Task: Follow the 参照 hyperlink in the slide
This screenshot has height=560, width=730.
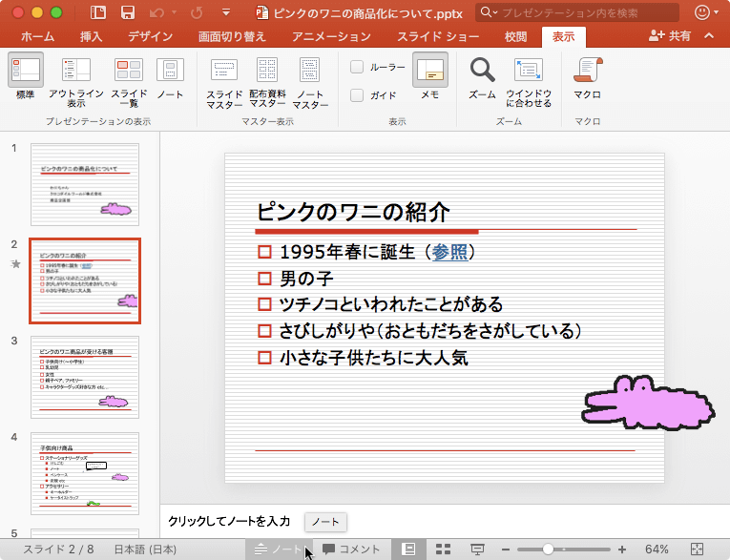Action: 449,252
